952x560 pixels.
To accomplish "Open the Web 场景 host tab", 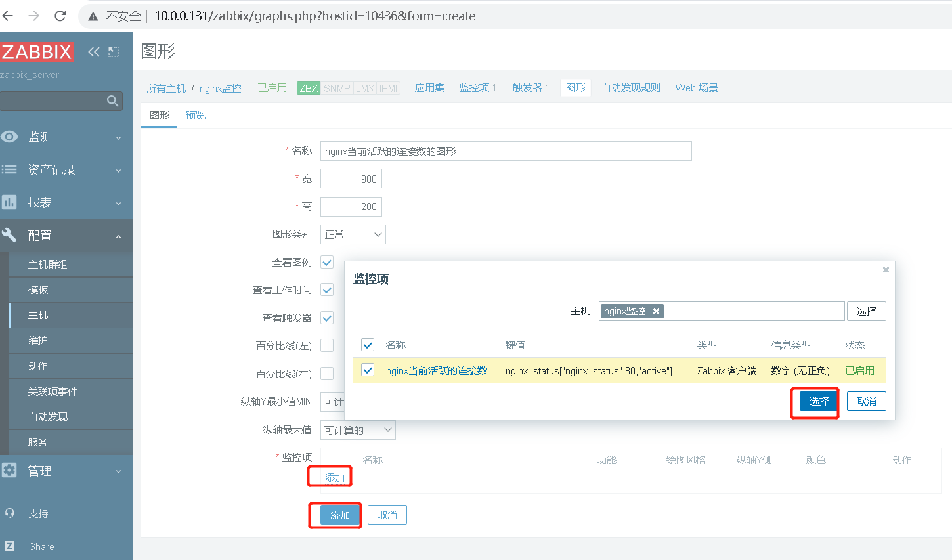I will click(696, 87).
